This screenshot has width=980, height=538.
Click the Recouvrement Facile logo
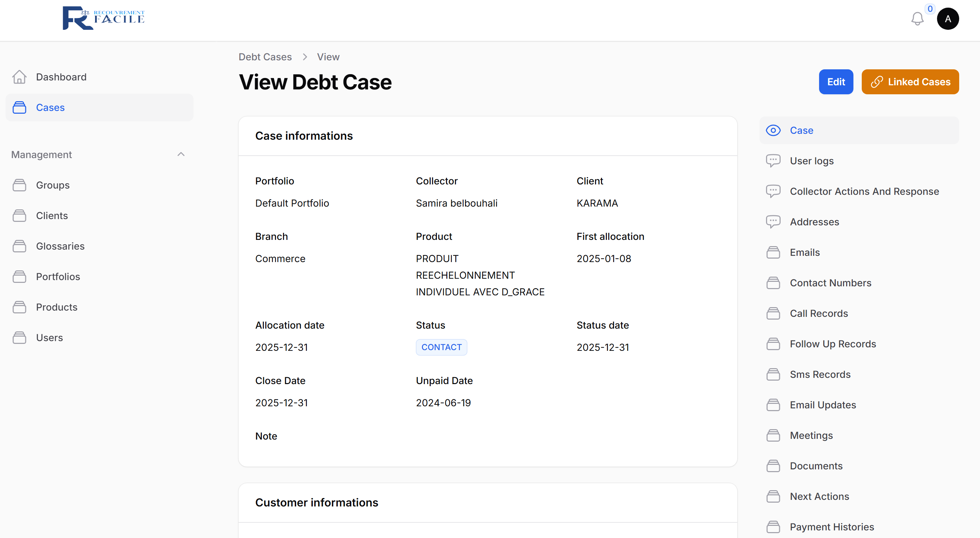tap(103, 18)
